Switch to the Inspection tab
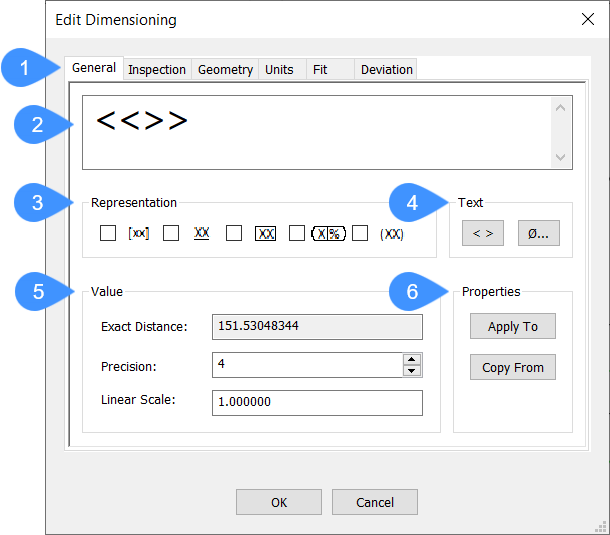This screenshot has height=535, width=610. [157, 69]
